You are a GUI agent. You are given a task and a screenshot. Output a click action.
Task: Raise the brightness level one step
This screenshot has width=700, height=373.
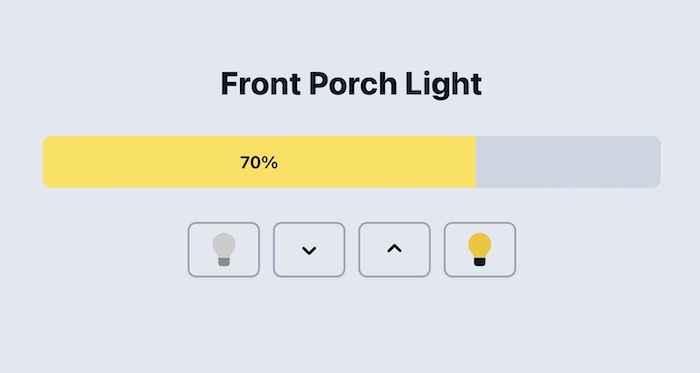click(394, 249)
